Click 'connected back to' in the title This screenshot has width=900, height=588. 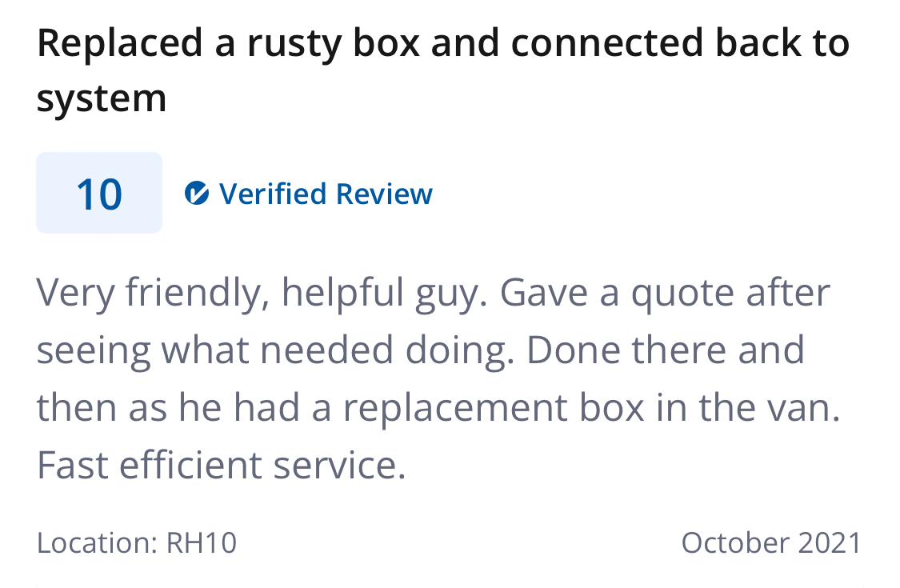click(680, 43)
